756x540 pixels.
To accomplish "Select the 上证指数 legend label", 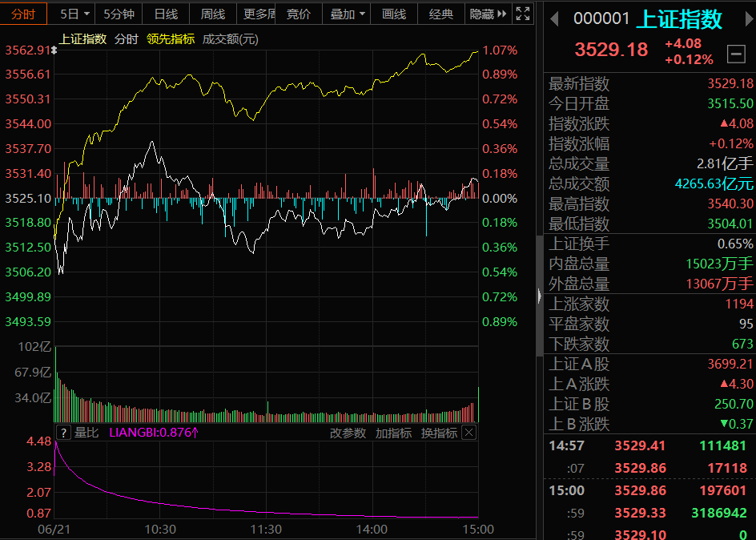I will [82, 39].
